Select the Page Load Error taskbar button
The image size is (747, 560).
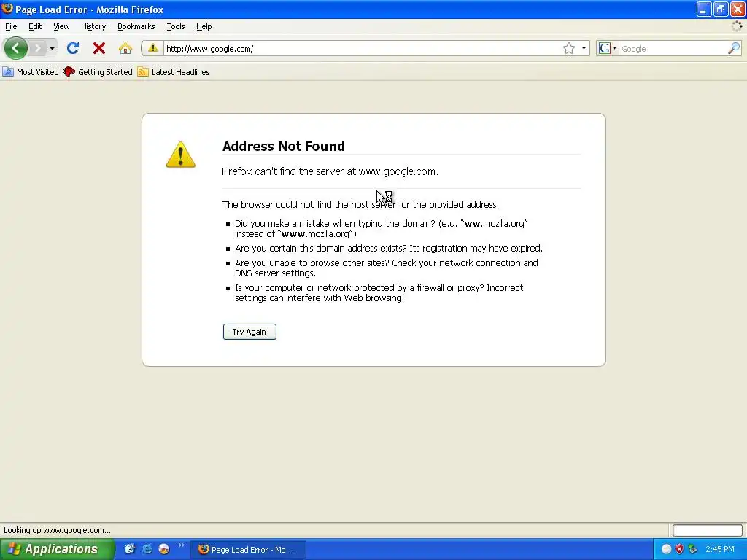(x=248, y=550)
